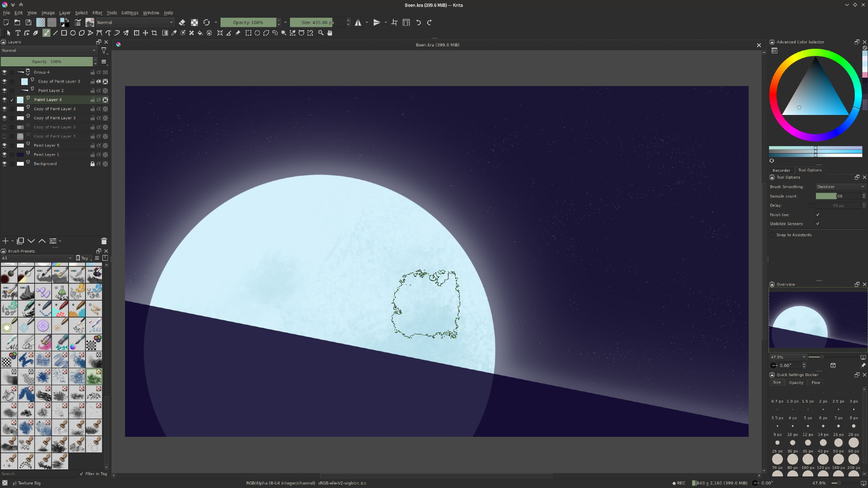Select the Ellipse shape tool
The height and width of the screenshot is (488, 868).
point(73,33)
